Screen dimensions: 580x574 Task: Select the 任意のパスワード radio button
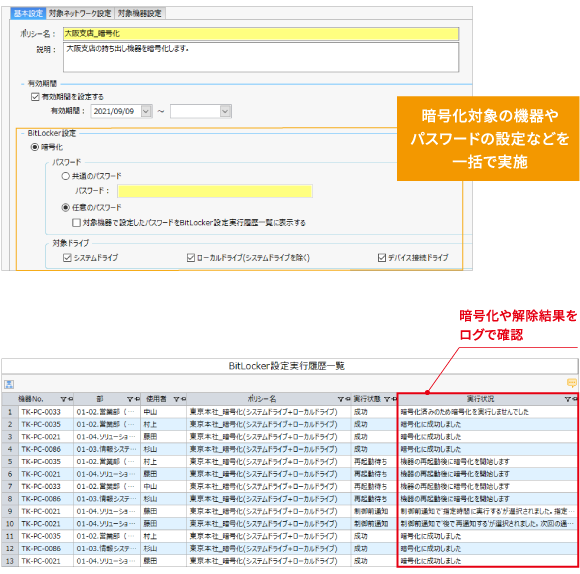(x=65, y=207)
